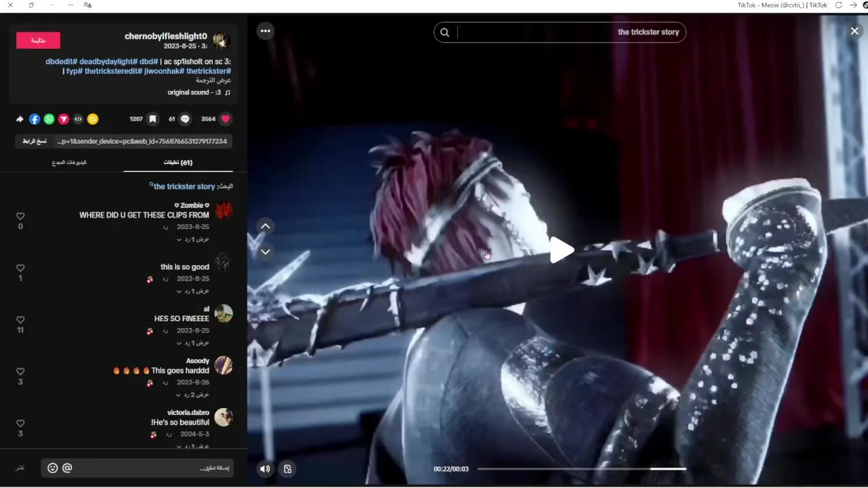Click the embed code icon
The height and width of the screenshot is (488, 868).
[78, 119]
